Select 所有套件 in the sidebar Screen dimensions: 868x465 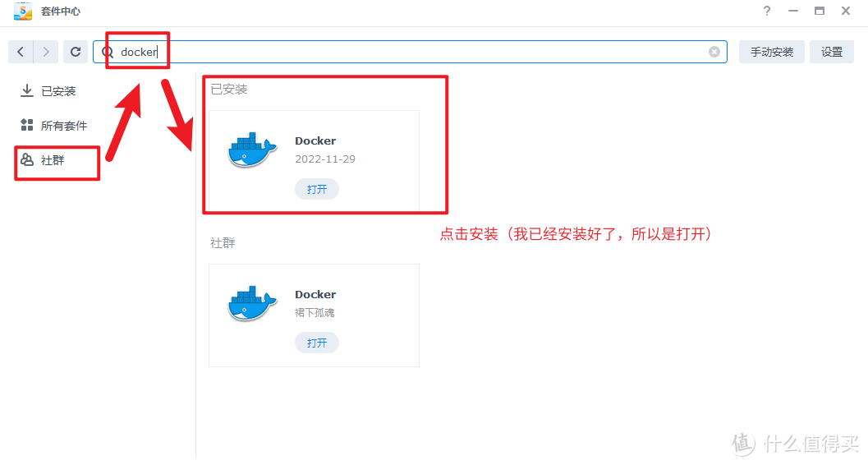[64, 126]
